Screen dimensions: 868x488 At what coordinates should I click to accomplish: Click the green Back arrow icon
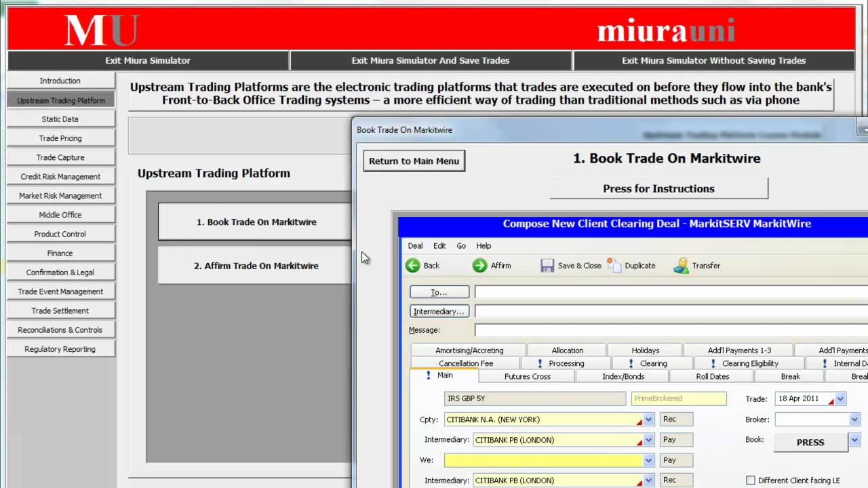(412, 266)
